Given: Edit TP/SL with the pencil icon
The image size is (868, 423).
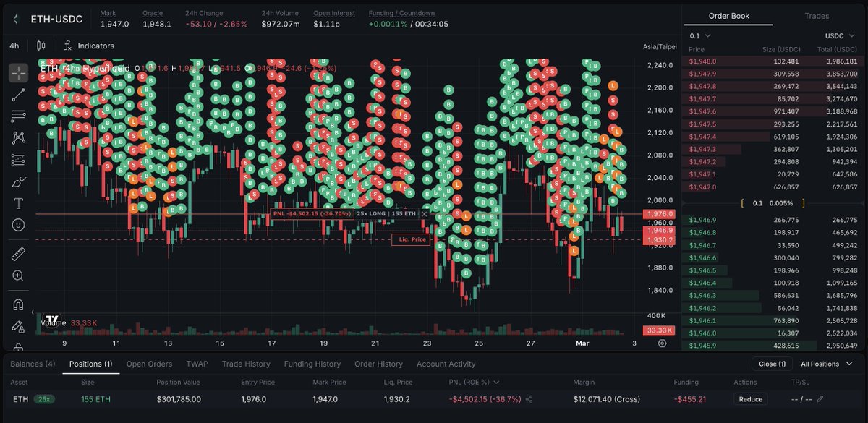Looking at the screenshot, I should coord(820,398).
